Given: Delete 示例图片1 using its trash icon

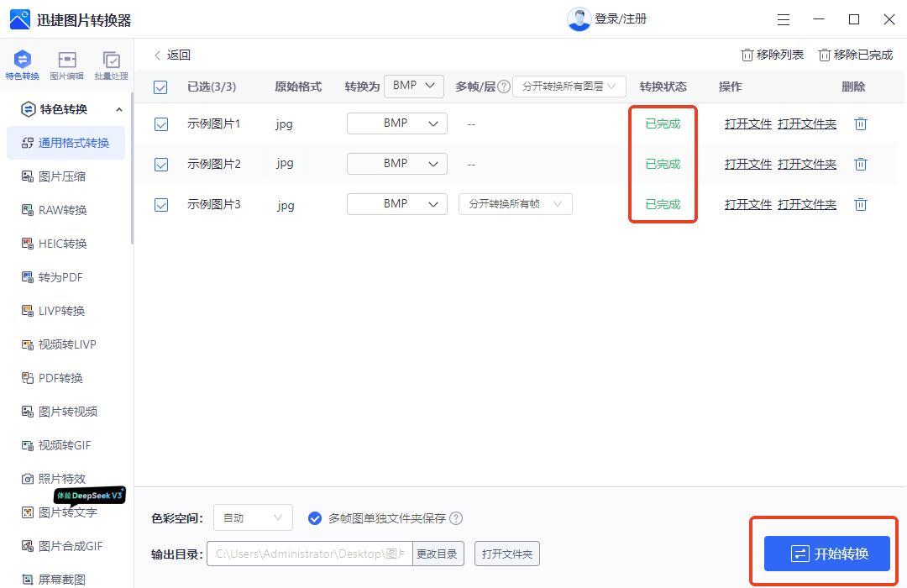Looking at the screenshot, I should pyautogui.click(x=860, y=124).
